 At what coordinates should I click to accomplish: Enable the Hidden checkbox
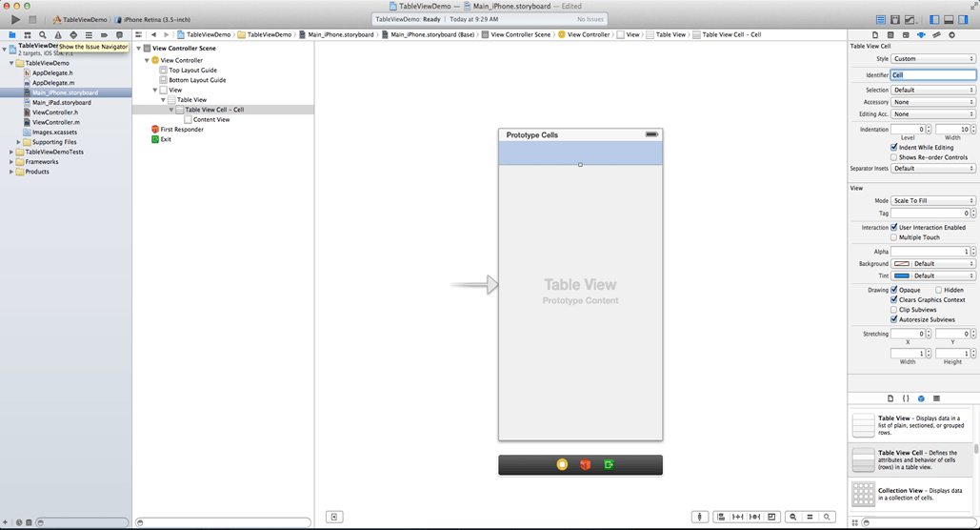point(939,291)
